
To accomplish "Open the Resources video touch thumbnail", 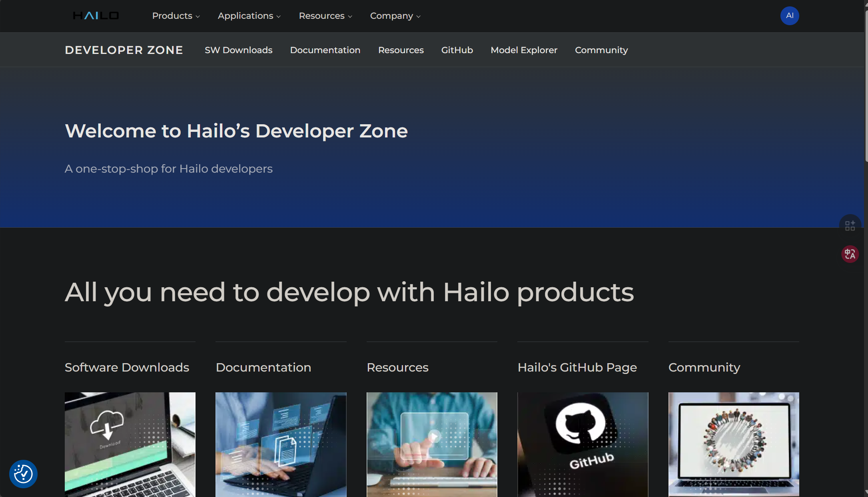I will 432,444.
